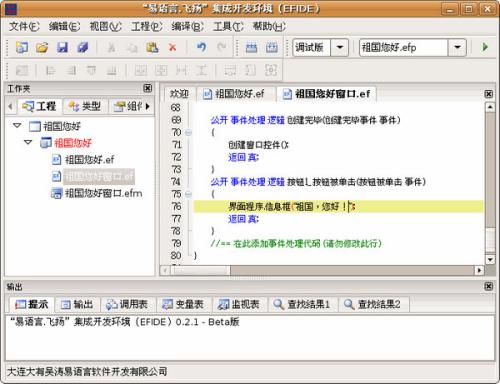This screenshot has height=384, width=500.
Task: Open the 工程(P) menu
Action: [x=146, y=26]
